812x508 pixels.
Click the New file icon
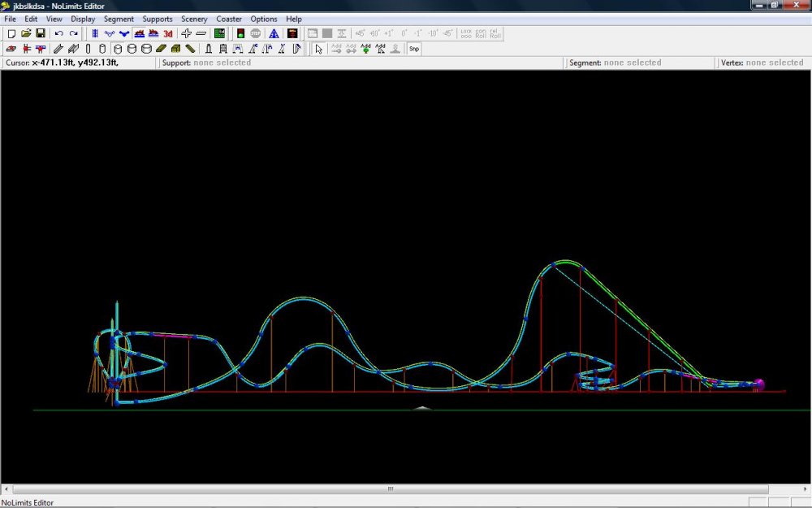(x=11, y=33)
